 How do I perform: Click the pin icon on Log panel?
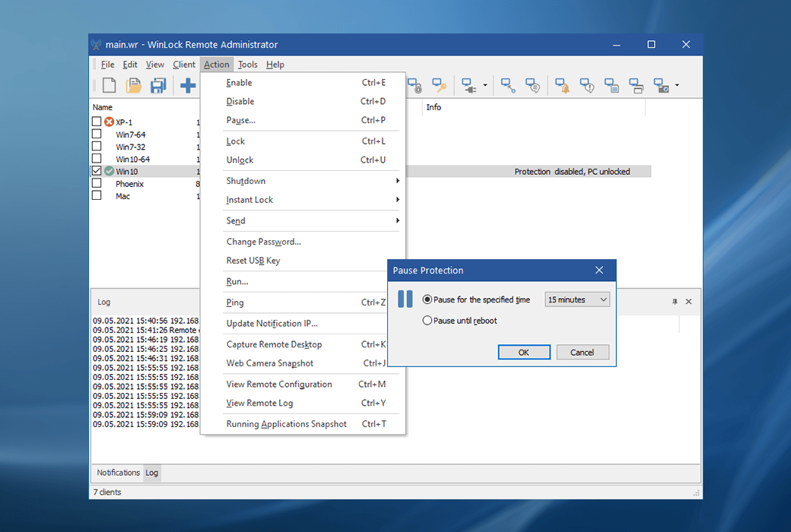click(675, 302)
